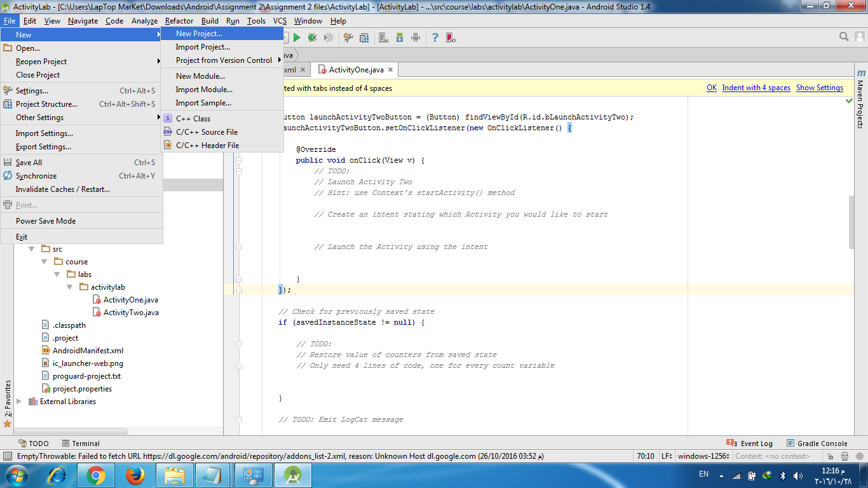Screen dimensions: 868x488
Task: Launch Android Device Monitor from the toolbar
Action: coord(416,37)
